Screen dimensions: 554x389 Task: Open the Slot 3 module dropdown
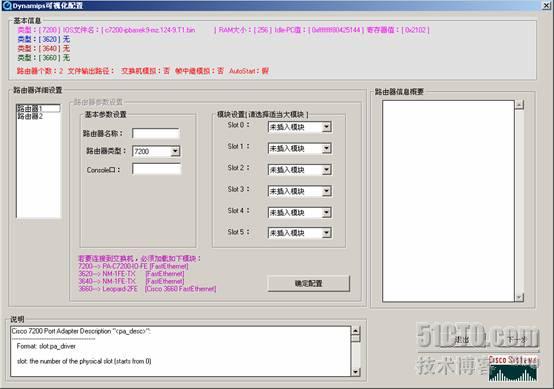point(299,191)
